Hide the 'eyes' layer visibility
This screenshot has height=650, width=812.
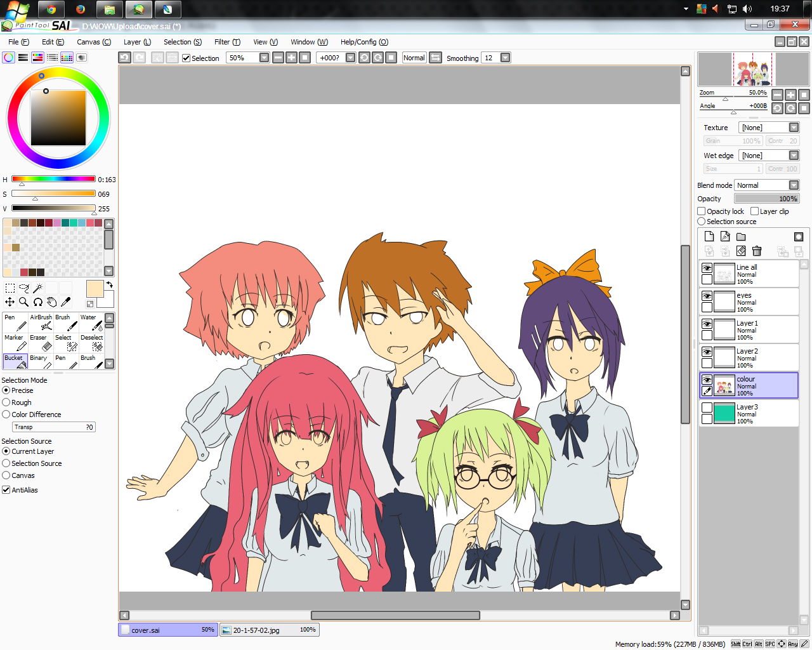pos(707,296)
